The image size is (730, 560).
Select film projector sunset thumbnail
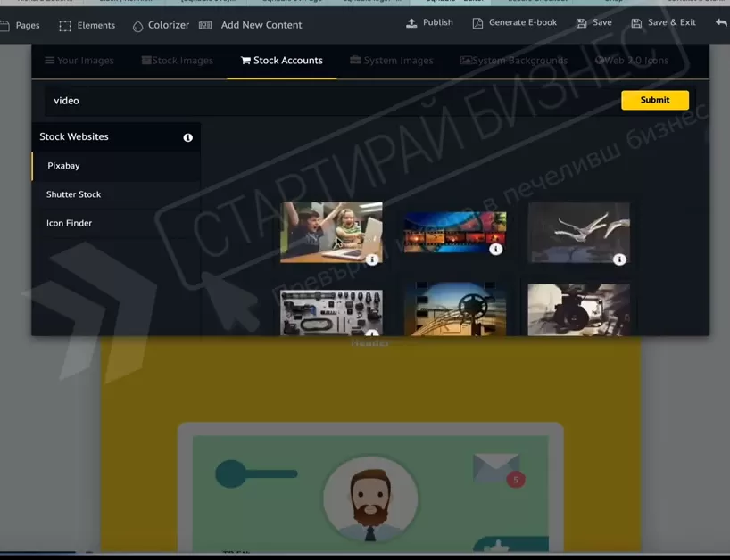[455, 309]
